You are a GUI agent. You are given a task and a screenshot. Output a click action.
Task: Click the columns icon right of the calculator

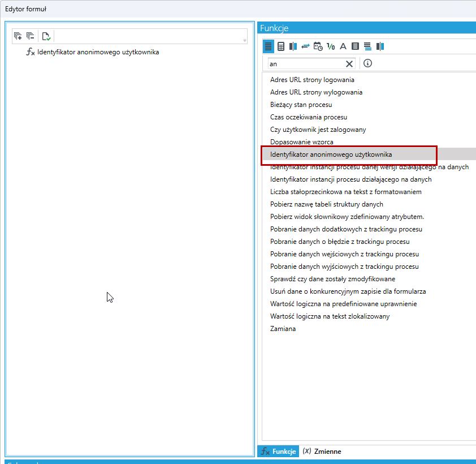(293, 46)
